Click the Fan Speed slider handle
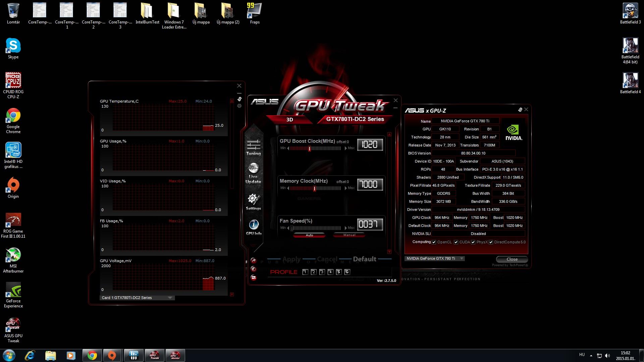 (292, 228)
